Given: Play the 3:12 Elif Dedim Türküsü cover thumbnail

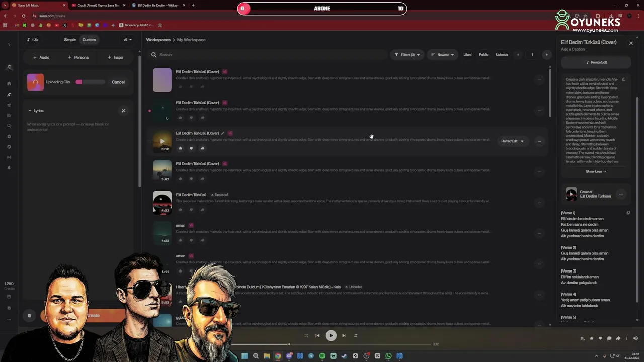Looking at the screenshot, I should pos(162,141).
